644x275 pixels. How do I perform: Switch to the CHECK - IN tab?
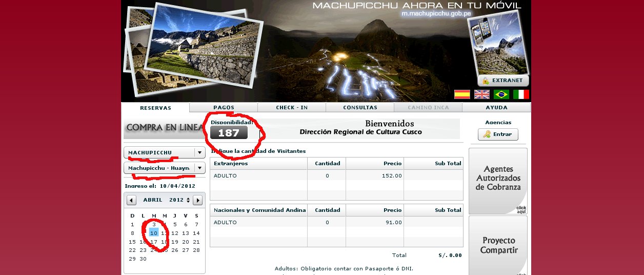(292, 108)
